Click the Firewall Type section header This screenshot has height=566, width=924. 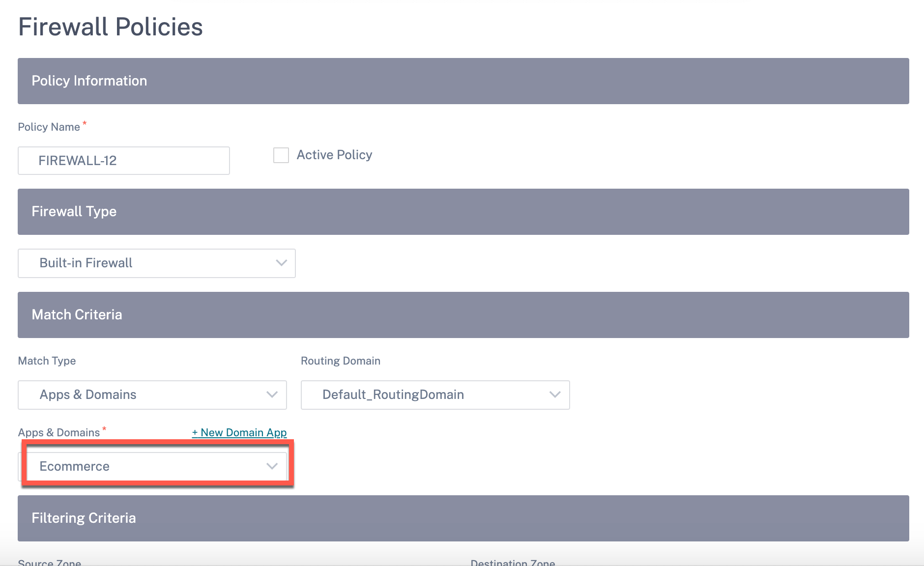click(463, 212)
